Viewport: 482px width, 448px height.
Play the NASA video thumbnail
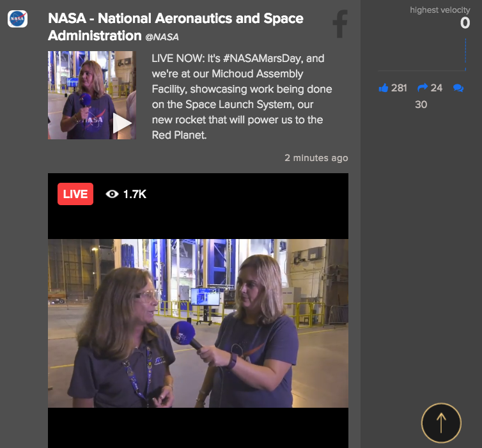coord(122,123)
